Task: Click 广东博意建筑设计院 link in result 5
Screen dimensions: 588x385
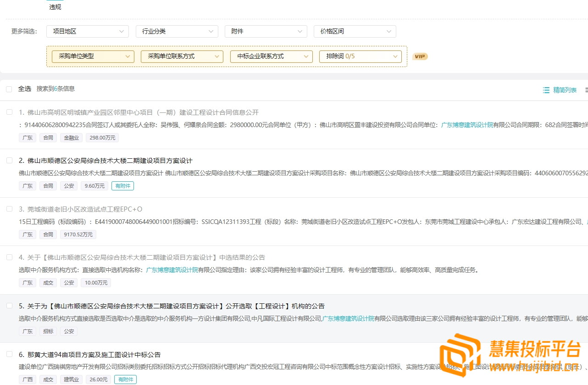Action: pos(348,318)
